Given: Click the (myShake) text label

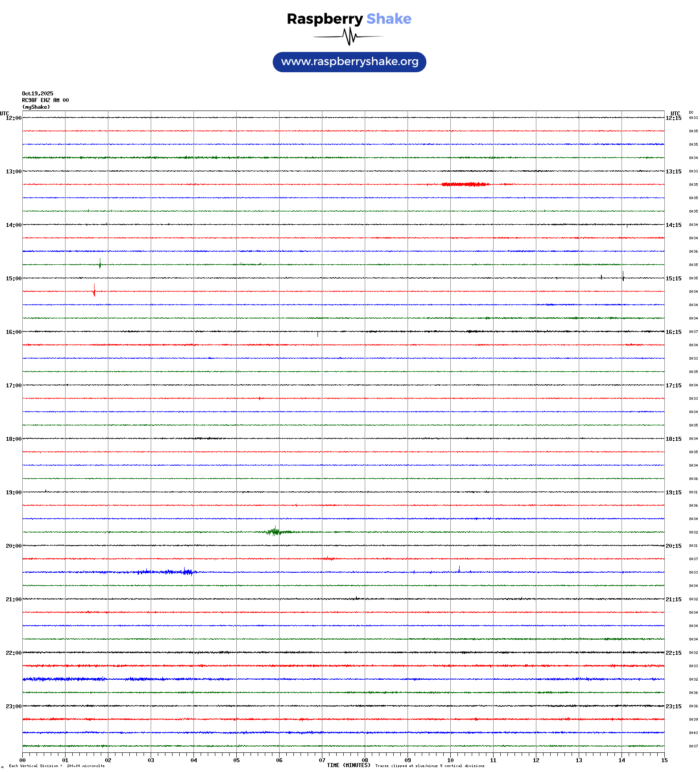Looking at the screenshot, I should (x=36, y=107).
